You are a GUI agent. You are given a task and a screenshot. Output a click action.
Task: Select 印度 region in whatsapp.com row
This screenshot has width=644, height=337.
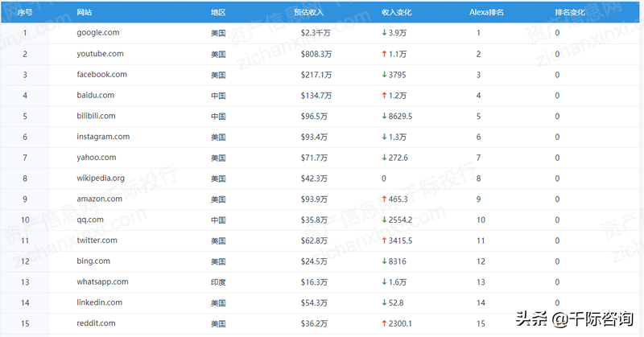(218, 282)
